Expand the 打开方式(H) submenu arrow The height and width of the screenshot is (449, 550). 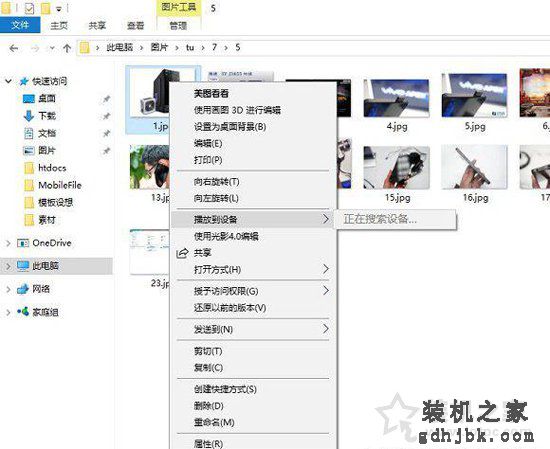[326, 269]
